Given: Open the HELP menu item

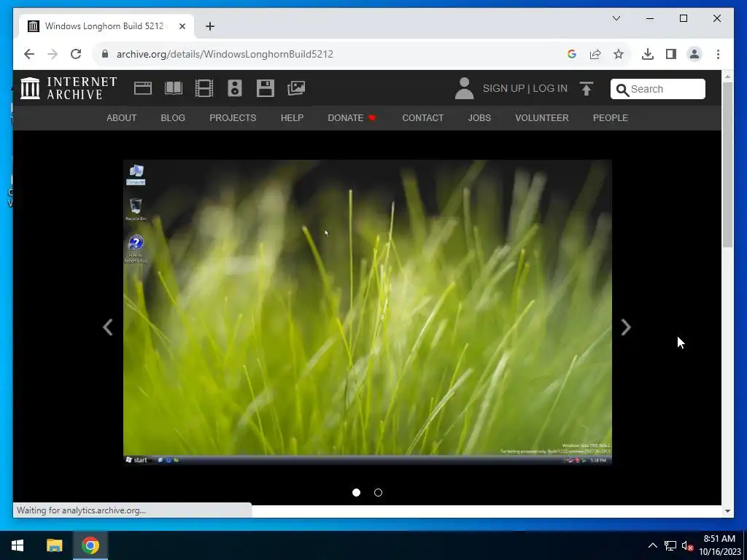Looking at the screenshot, I should coord(292,118).
